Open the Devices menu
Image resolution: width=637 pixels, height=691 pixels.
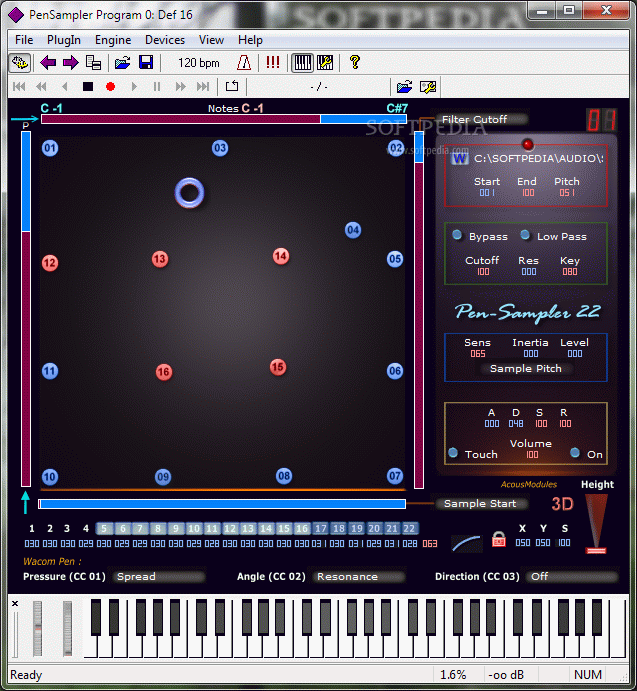(165, 40)
